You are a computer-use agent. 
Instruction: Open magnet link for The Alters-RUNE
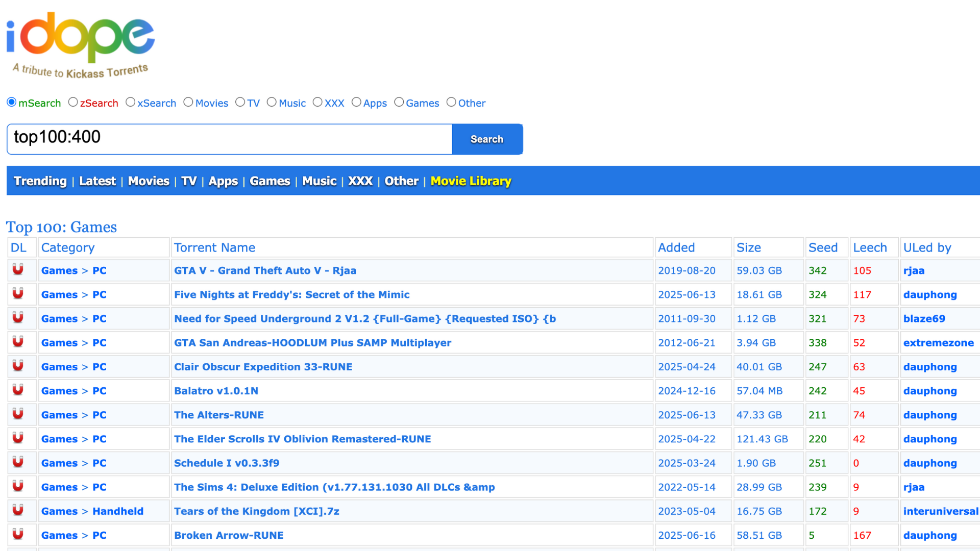click(18, 414)
